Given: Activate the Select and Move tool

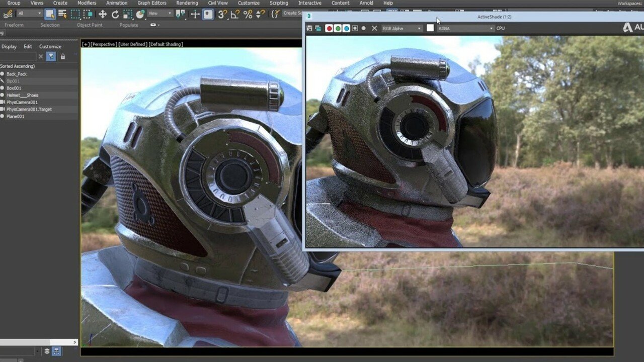Looking at the screenshot, I should coord(102,14).
